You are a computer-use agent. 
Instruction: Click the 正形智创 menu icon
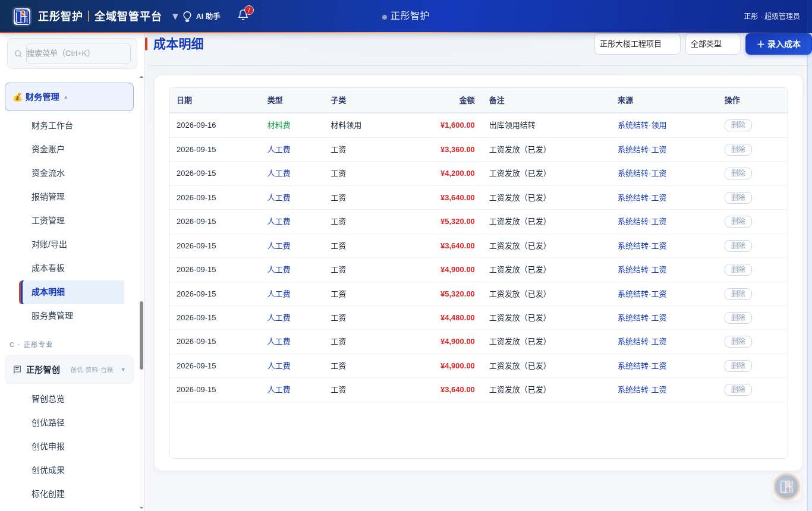(x=17, y=370)
